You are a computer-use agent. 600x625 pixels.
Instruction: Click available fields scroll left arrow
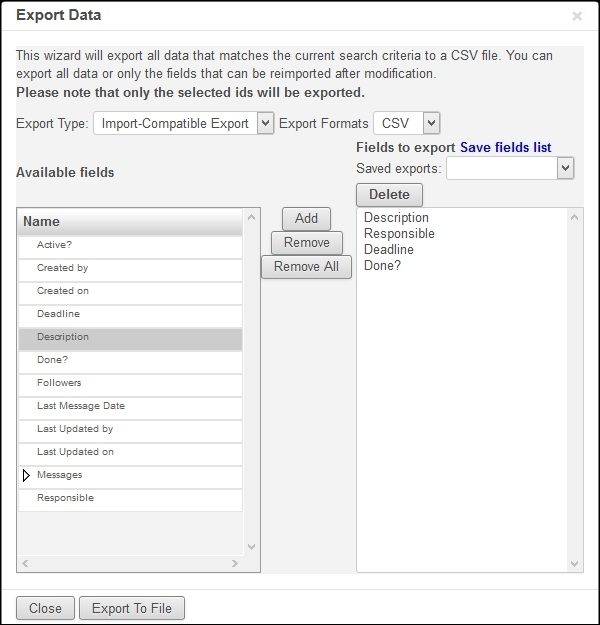pos(25,563)
